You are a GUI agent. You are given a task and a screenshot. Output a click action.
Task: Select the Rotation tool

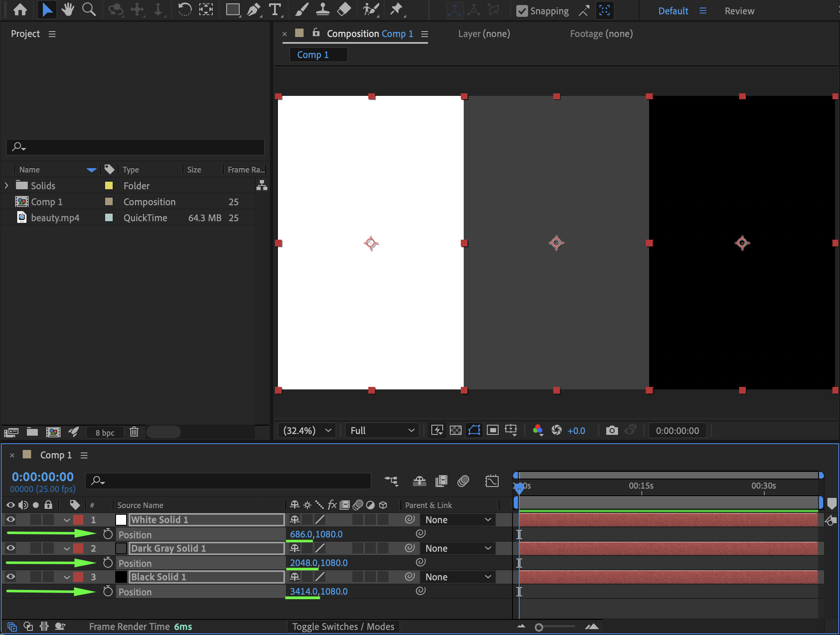click(x=184, y=10)
